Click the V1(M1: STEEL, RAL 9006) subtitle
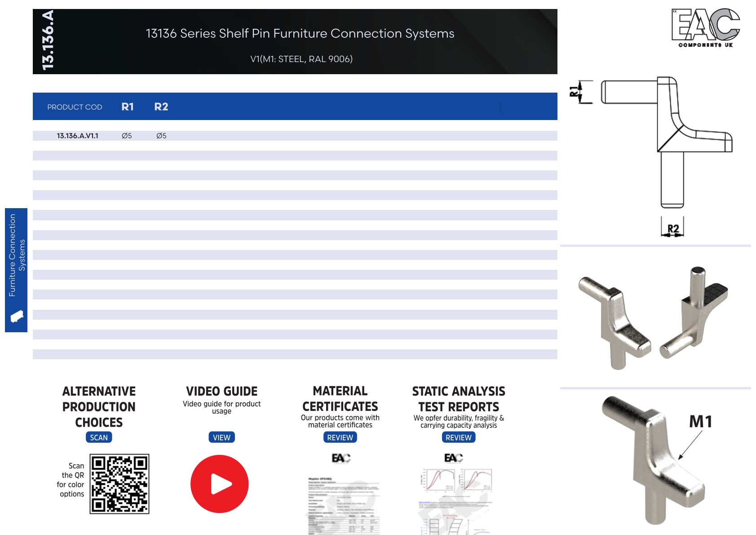Viewport: 756px width, 535px height. [301, 59]
